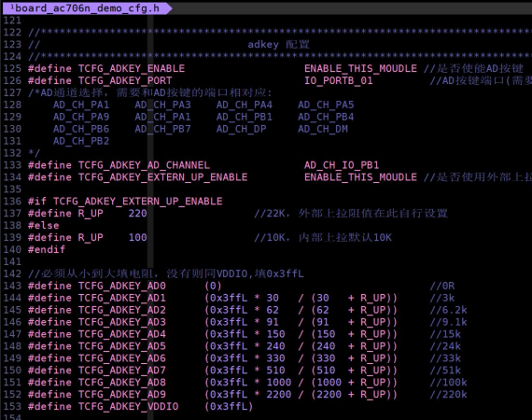Click the //9.1k comment
The width and height of the screenshot is (532, 420).
click(449, 322)
